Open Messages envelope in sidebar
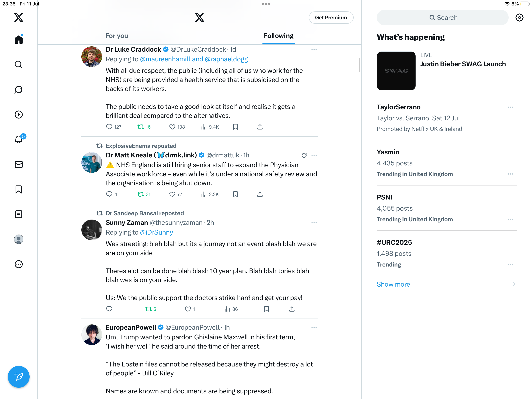This screenshot has height=399, width=532. (18, 164)
